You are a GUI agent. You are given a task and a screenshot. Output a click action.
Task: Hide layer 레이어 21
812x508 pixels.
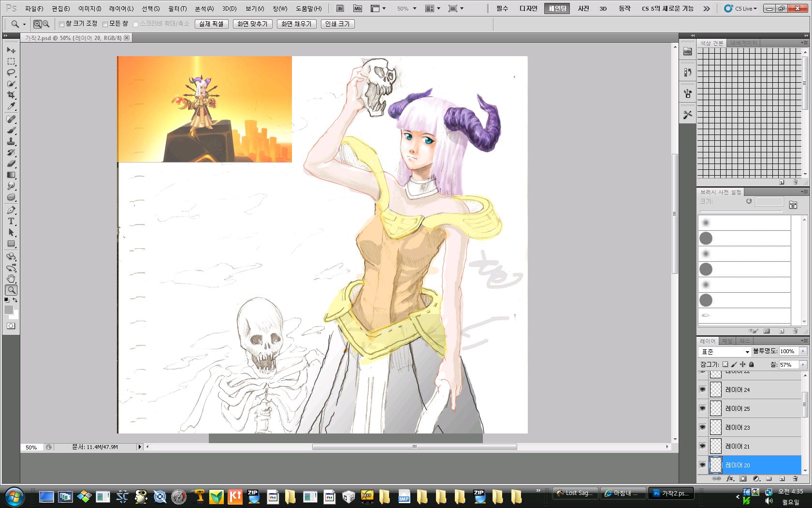[x=702, y=446]
